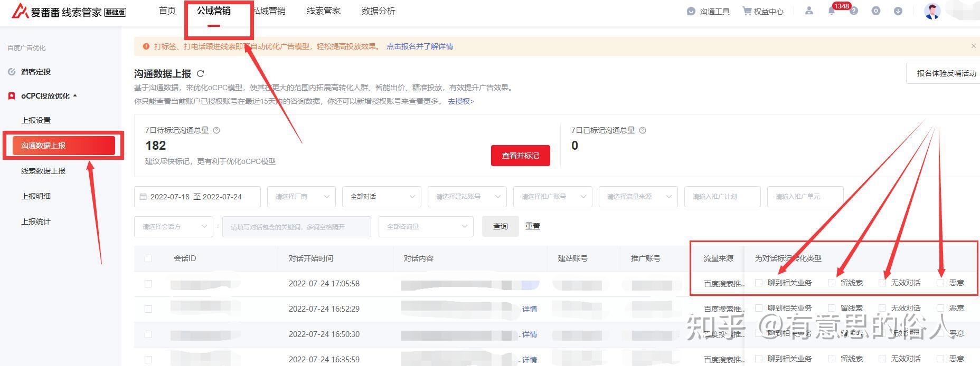Refresh 沟通数据上报 with the reload icon

(x=200, y=73)
